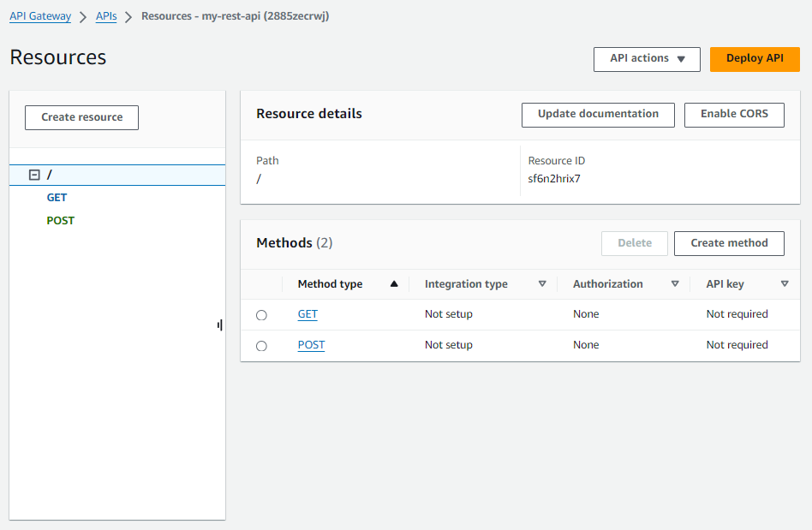
Task: Select the GET method radio button
Action: click(x=261, y=315)
